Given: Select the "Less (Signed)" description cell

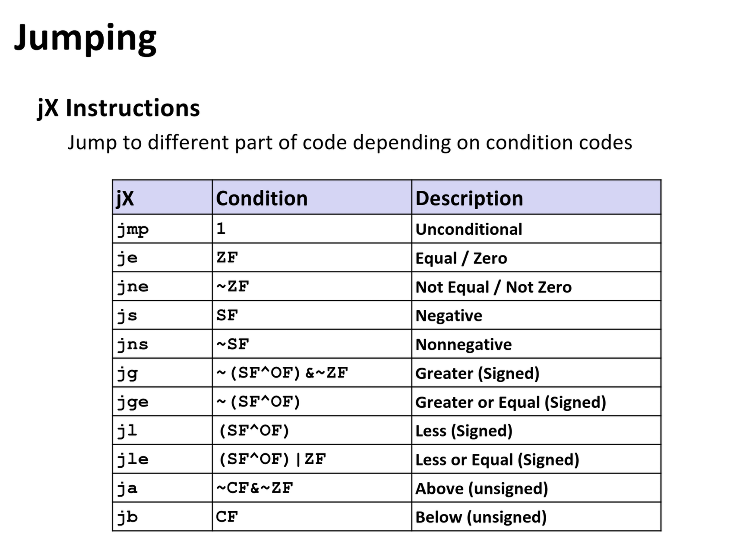Looking at the screenshot, I should [x=464, y=431].
